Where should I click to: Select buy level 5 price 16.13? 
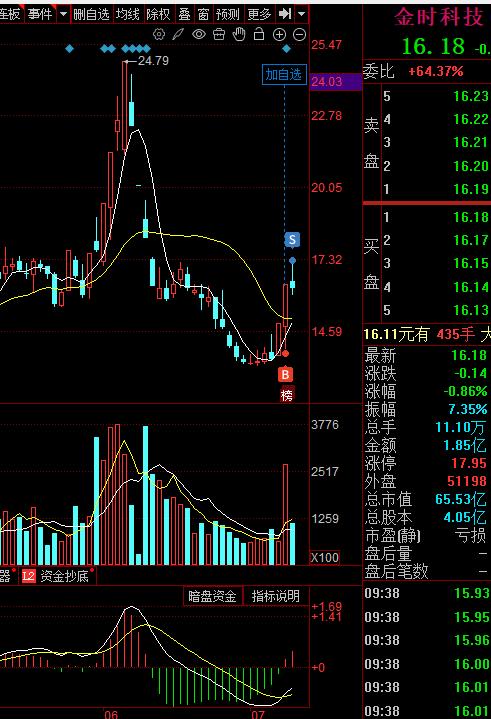click(471, 310)
